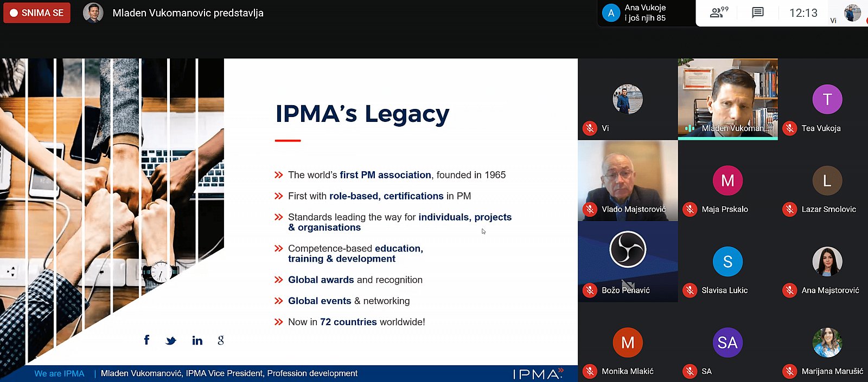Screen dimensions: 868x382
Task: Click presenter avatar next to Mladen Vukomanovic predstavlja
Action: 93,12
